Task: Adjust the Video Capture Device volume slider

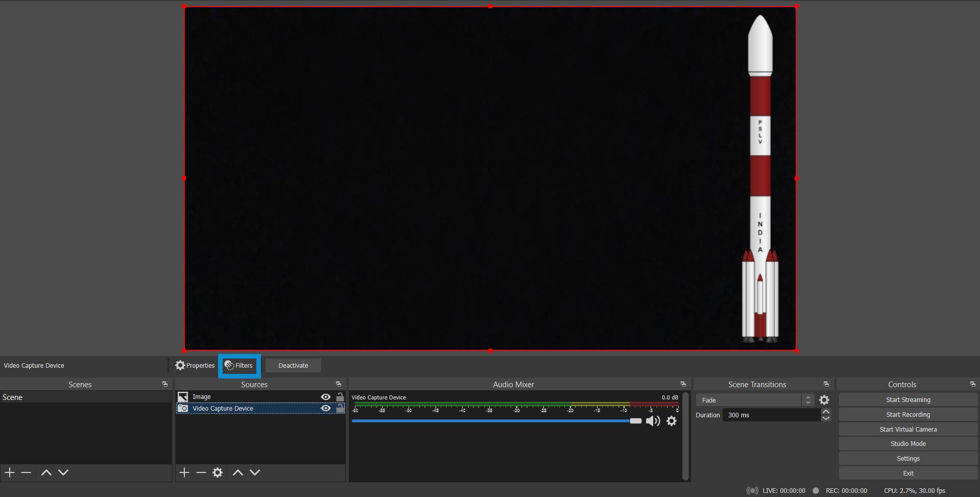Action: pyautogui.click(x=636, y=421)
